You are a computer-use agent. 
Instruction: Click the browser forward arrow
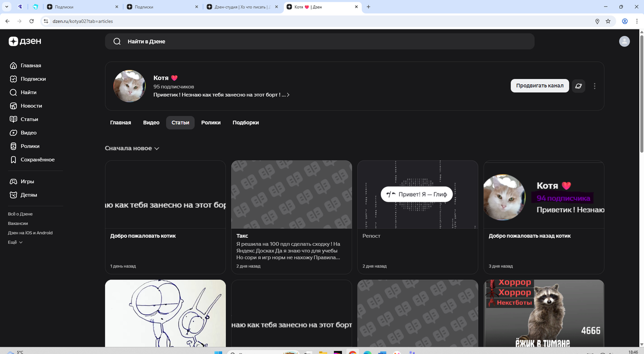[20, 21]
